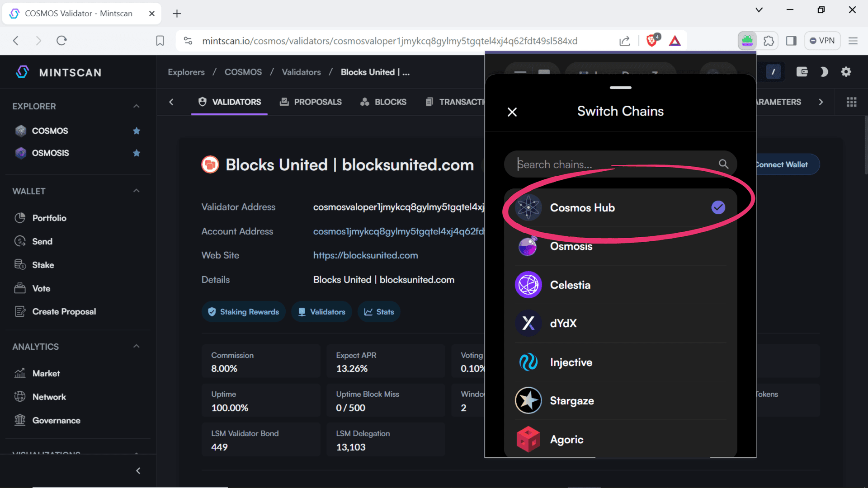The height and width of the screenshot is (488, 868).
Task: Unfavorite COSMOS star icon in sidebar
Action: pos(137,131)
